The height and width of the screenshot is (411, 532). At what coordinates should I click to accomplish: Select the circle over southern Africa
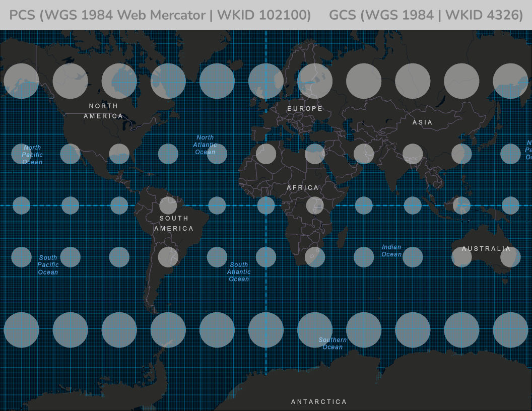[315, 257]
